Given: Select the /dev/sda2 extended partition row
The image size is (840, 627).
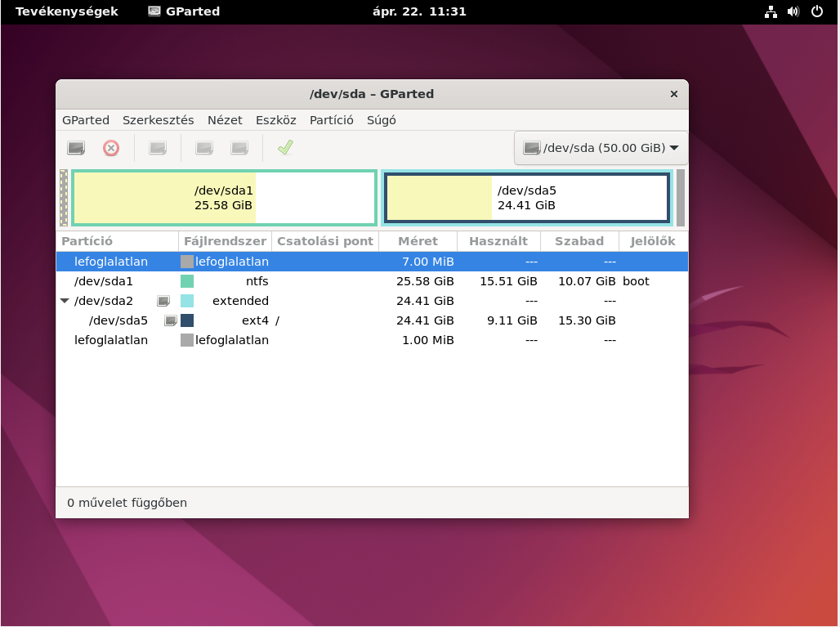Looking at the screenshot, I should [372, 301].
